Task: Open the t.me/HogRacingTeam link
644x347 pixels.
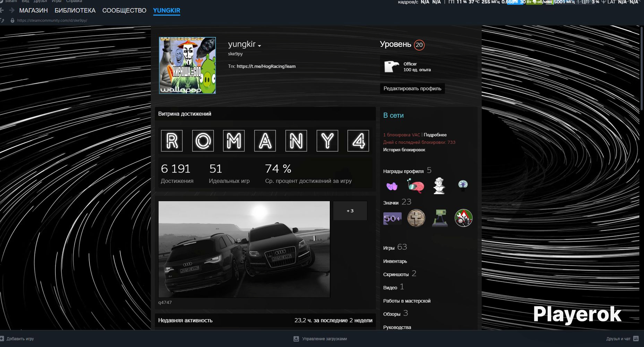Action: point(266,66)
